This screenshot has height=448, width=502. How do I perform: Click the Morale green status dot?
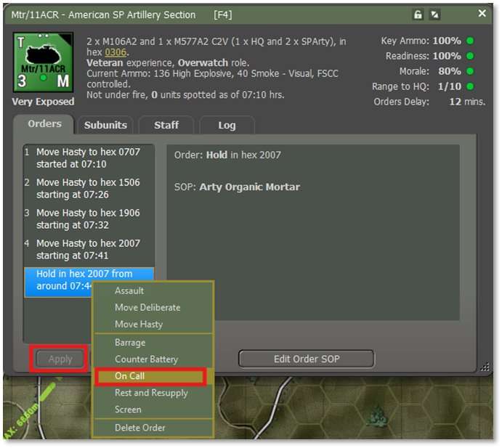point(471,72)
